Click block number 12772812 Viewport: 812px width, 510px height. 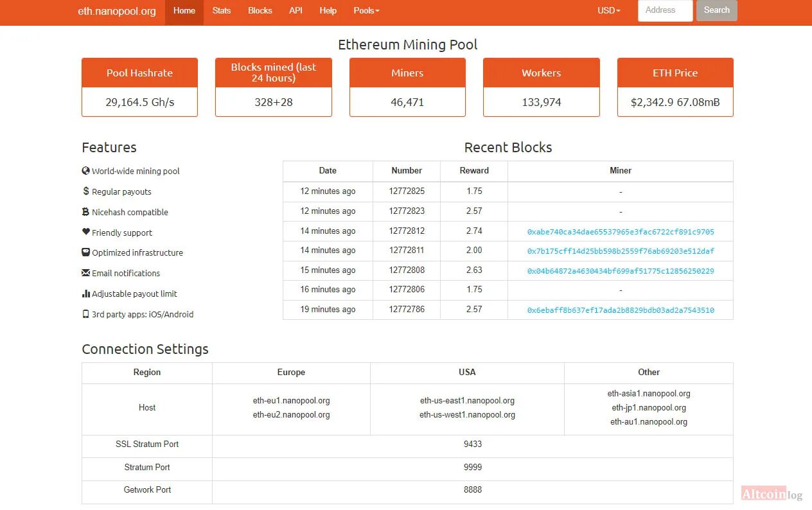407,231
